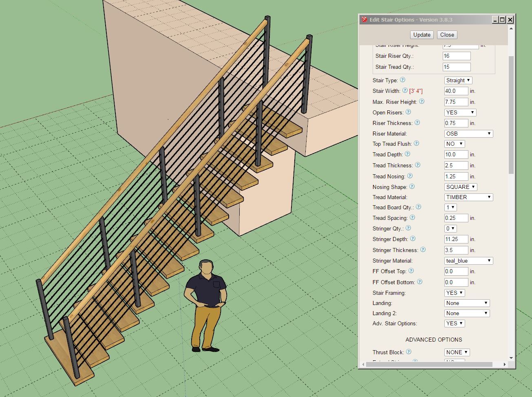
Task: Maximize the Edit Stair Options dialog
Action: 502,20
